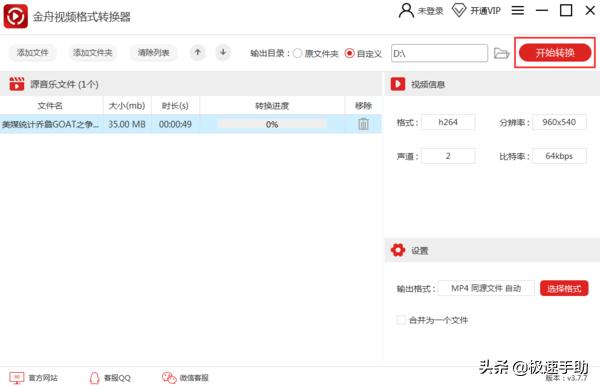This screenshot has height=386, width=600.
Task: Select the 原文件夹 output radio button
Action: pyautogui.click(x=297, y=53)
